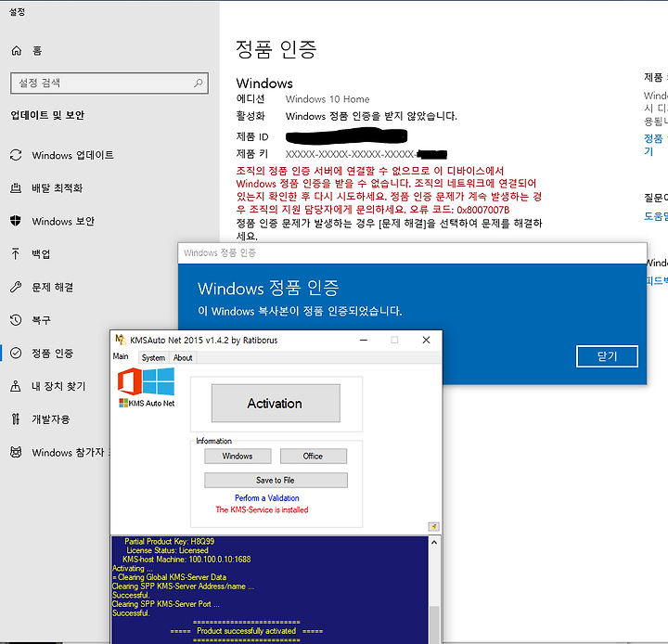
Task: Click the 도움말 link on Settings right side
Action: click(656, 216)
